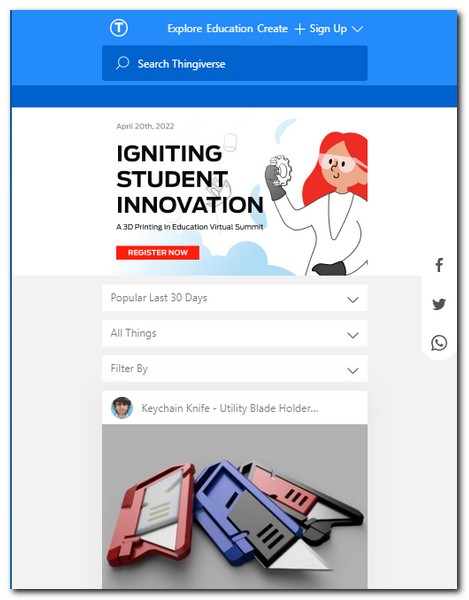Open the Popular Last 30 Days dropdown
469x600 pixels.
tap(234, 298)
